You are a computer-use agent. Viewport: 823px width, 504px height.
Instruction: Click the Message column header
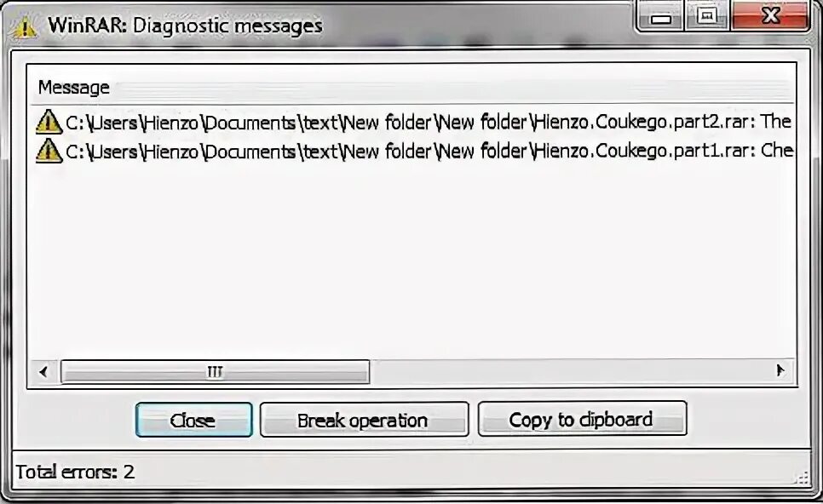click(x=73, y=87)
